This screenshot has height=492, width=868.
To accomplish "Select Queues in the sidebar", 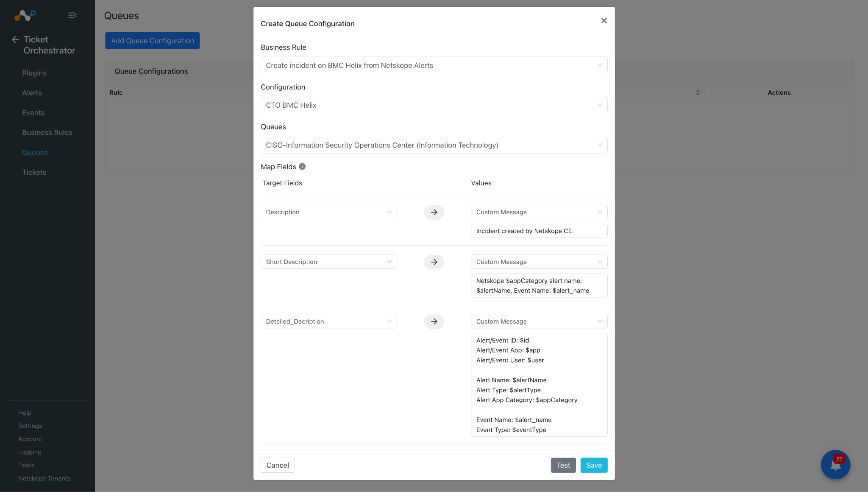I will (35, 153).
